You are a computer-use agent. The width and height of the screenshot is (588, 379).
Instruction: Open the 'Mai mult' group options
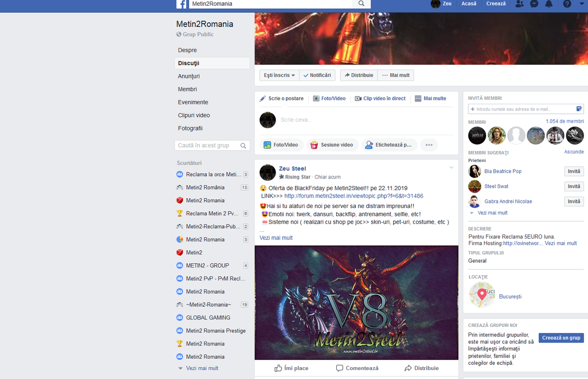point(396,75)
